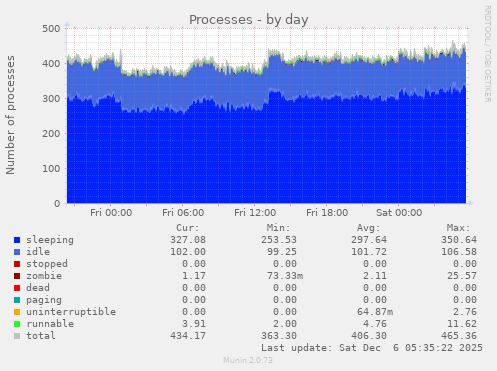Click the 300 y-axis tick label

(51, 99)
